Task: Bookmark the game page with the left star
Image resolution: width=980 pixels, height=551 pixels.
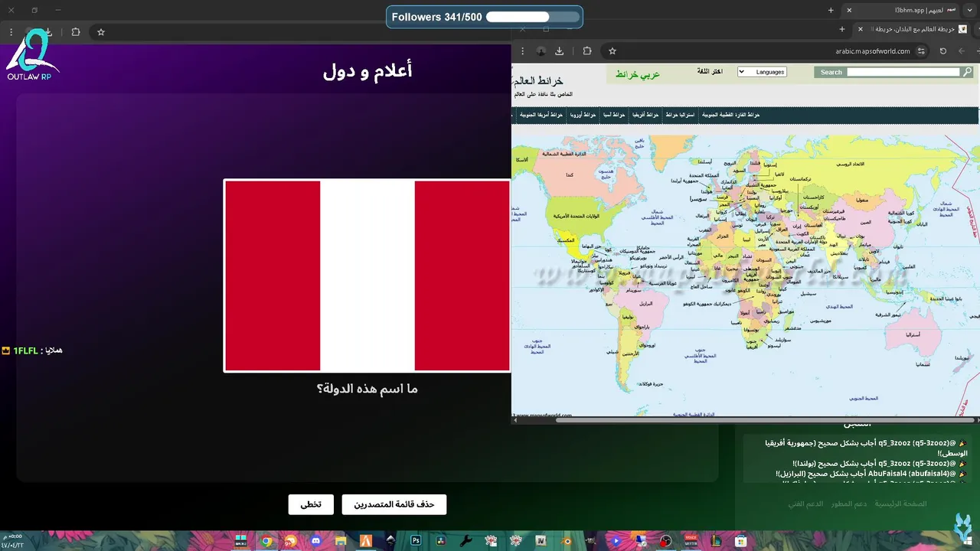Action: click(x=100, y=32)
